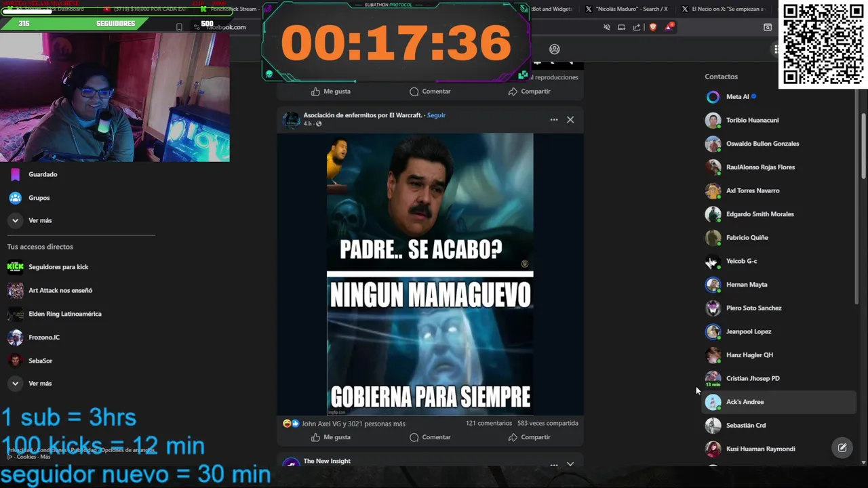The image size is (868, 488).
Task: Open chat with Edgardo Smith Morales
Action: [x=780, y=214]
